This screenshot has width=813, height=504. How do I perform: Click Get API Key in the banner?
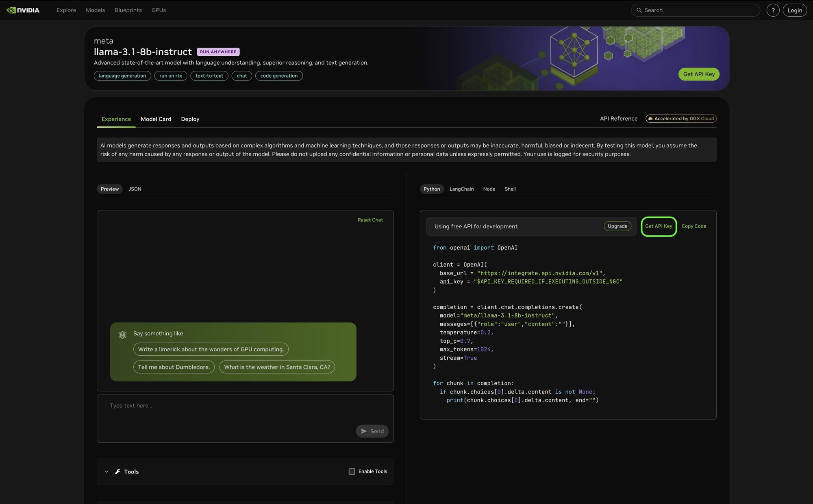(x=699, y=74)
